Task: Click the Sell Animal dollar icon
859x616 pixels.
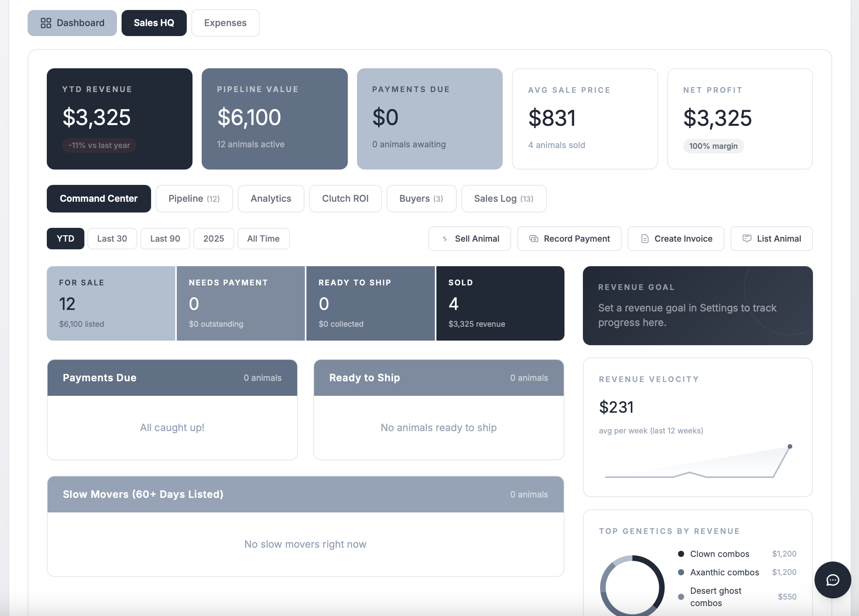Action: [445, 239]
